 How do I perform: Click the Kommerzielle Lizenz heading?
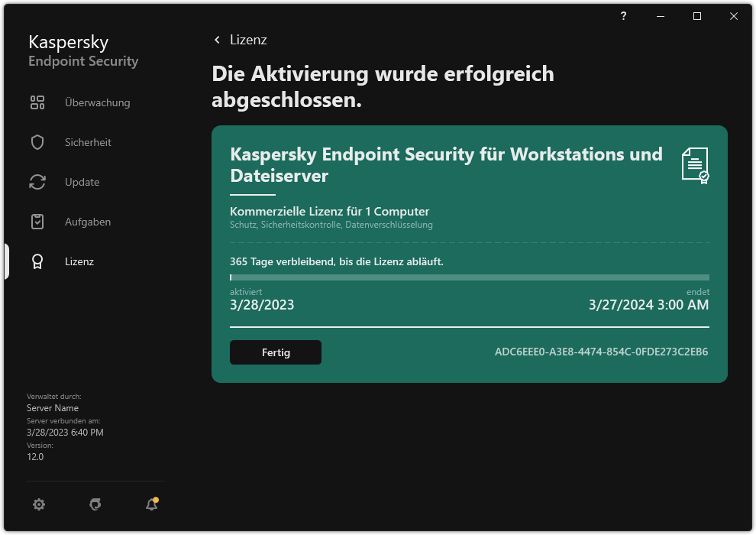pyautogui.click(x=330, y=211)
